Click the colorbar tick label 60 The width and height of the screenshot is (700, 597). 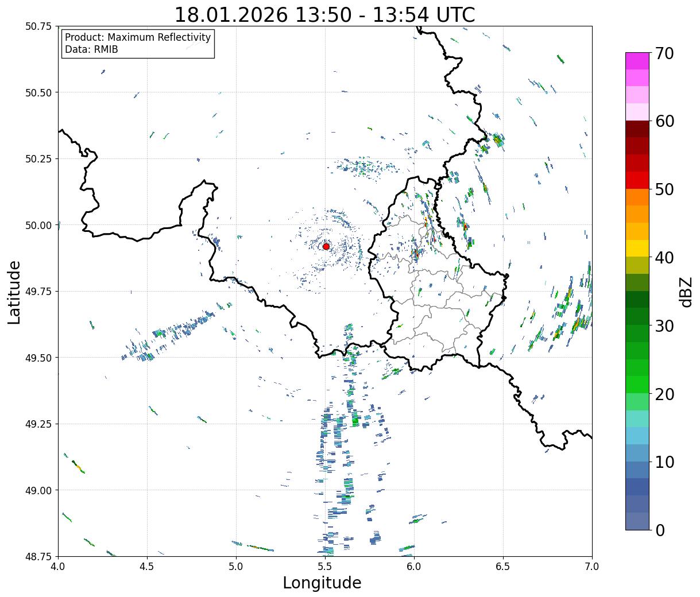[664, 121]
